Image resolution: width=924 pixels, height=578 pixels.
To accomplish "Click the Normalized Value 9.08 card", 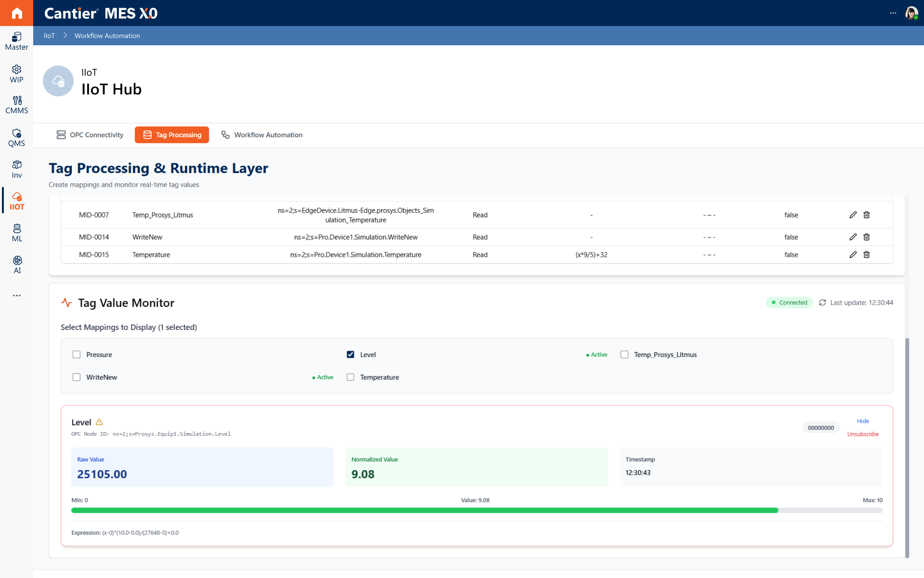I will coord(476,467).
